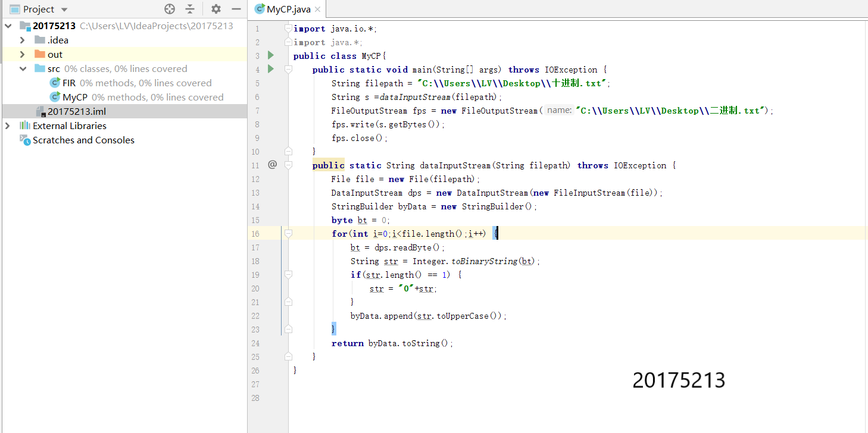This screenshot has height=433, width=868.
Task: Run main method gutter arrow line 4
Action: click(271, 69)
